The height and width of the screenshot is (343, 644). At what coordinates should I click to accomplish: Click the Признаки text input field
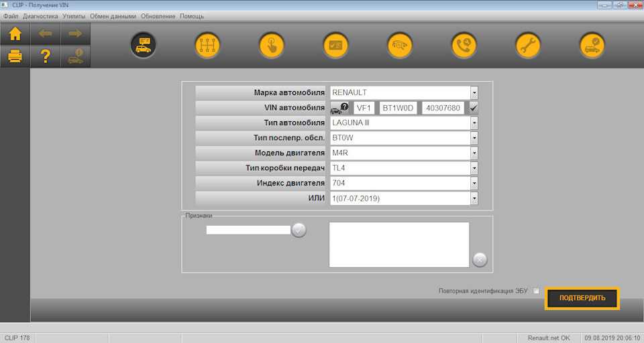248,230
